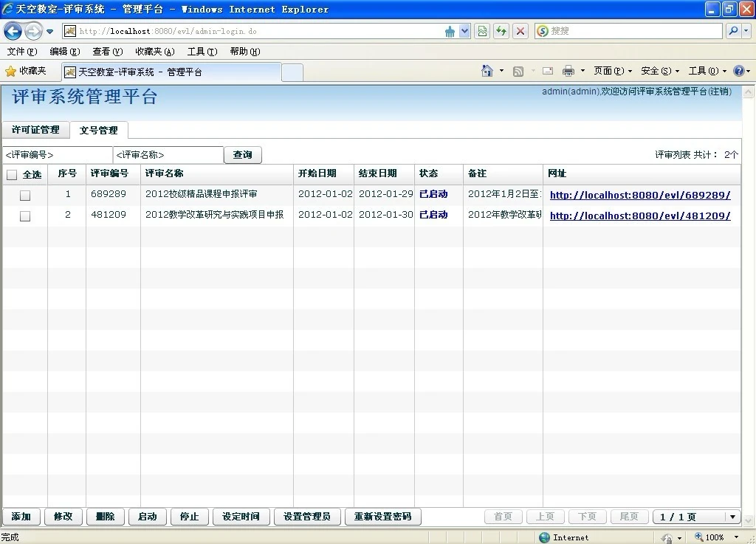Open the 收藏夹(A) menu
The height and width of the screenshot is (544, 756).
pos(155,52)
